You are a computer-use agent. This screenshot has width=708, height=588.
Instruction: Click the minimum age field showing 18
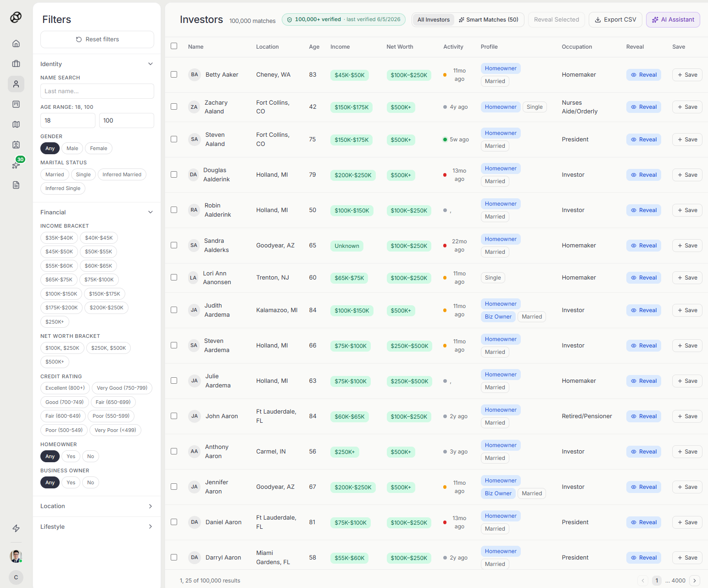click(x=68, y=120)
